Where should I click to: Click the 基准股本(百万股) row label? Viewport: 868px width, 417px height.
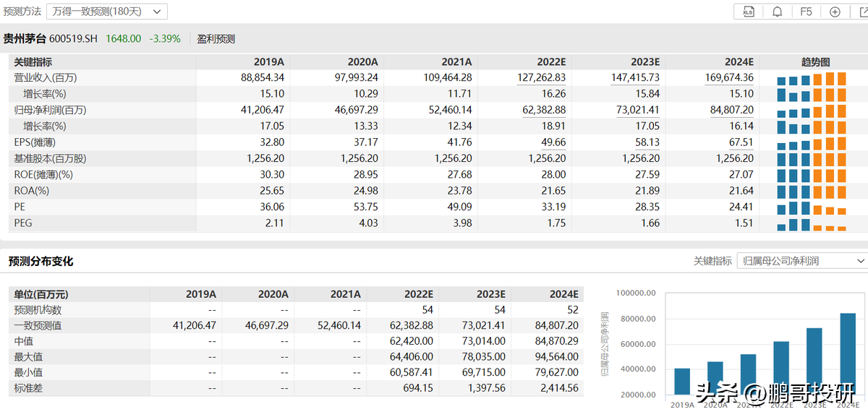(51, 158)
